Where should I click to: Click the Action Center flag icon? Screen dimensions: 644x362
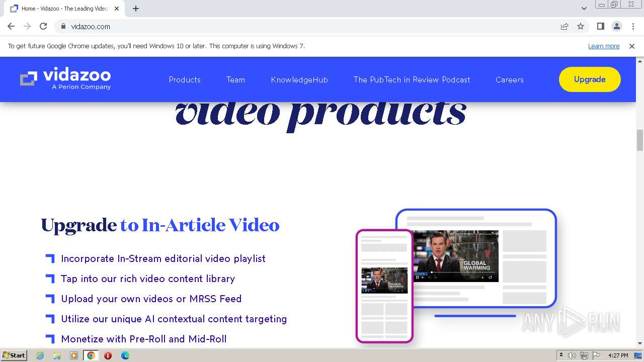596,355
